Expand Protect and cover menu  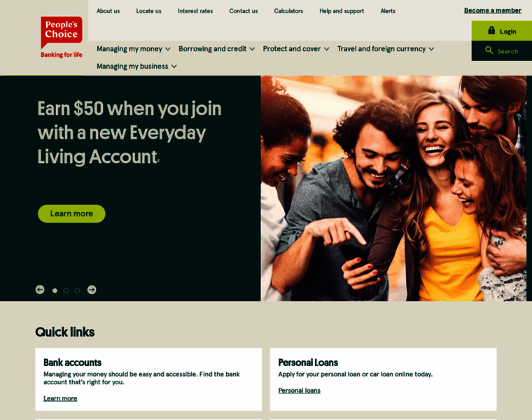coord(296,49)
